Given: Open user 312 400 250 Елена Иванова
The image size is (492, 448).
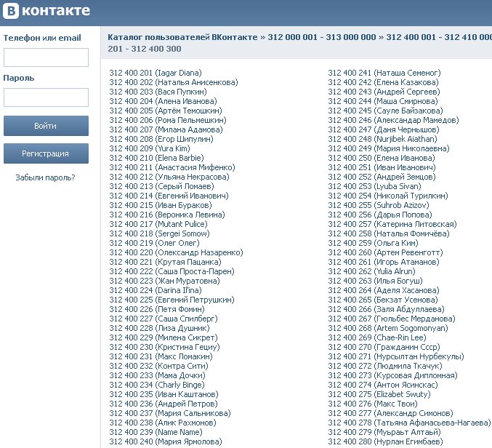Looking at the screenshot, I should 382,158.
